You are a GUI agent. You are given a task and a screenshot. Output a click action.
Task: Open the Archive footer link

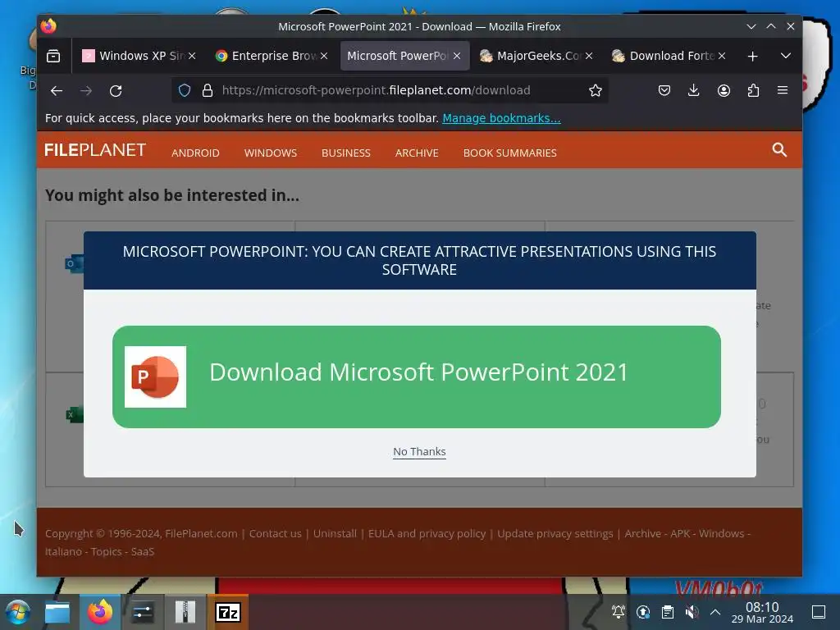click(x=642, y=533)
